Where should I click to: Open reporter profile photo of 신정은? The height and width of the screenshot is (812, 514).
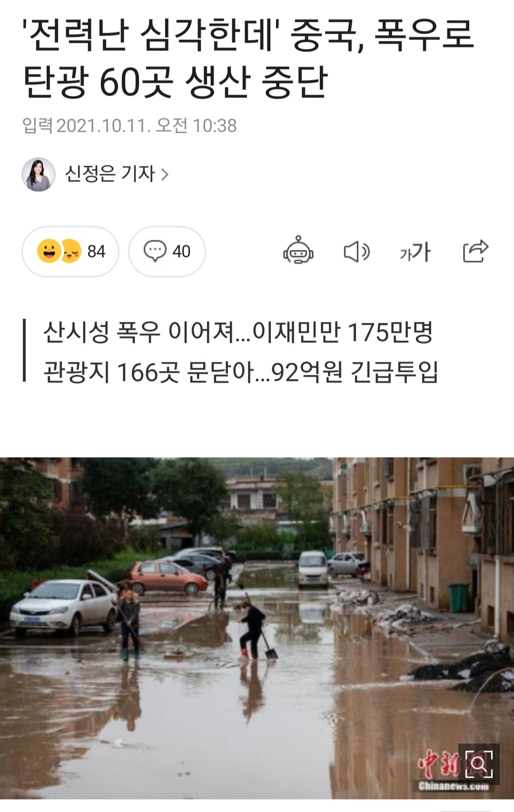click(39, 174)
